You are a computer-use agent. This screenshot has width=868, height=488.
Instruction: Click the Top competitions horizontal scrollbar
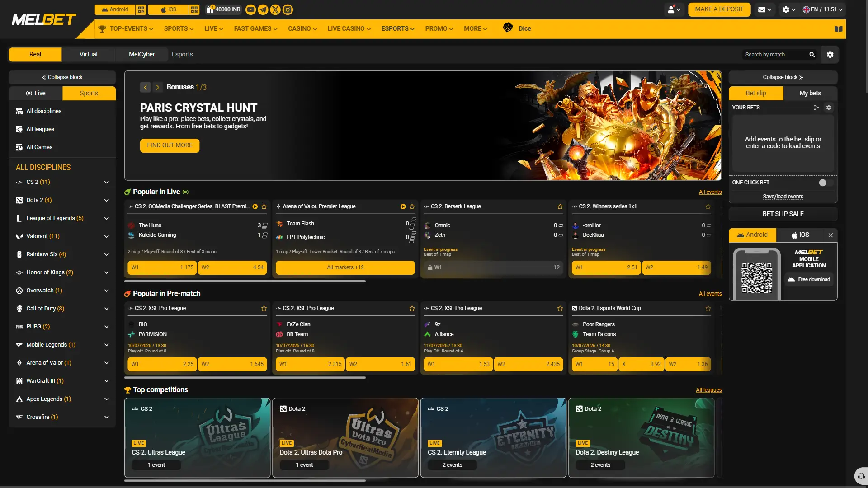tap(245, 480)
